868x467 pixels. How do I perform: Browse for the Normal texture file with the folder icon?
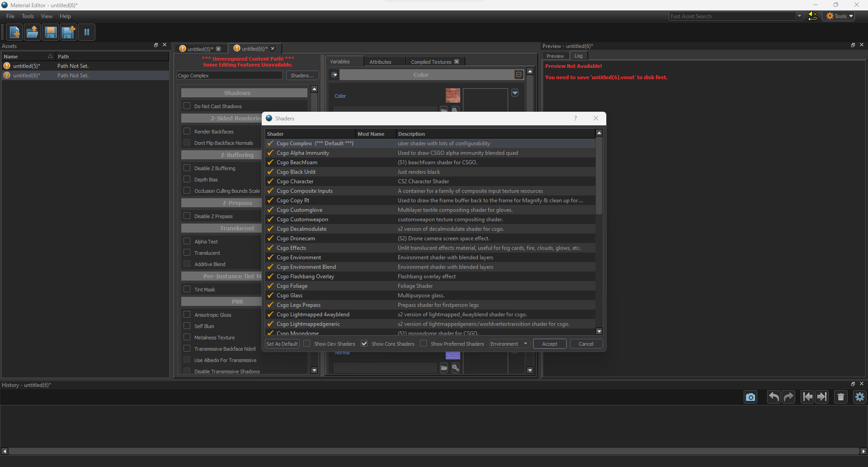[444, 368]
